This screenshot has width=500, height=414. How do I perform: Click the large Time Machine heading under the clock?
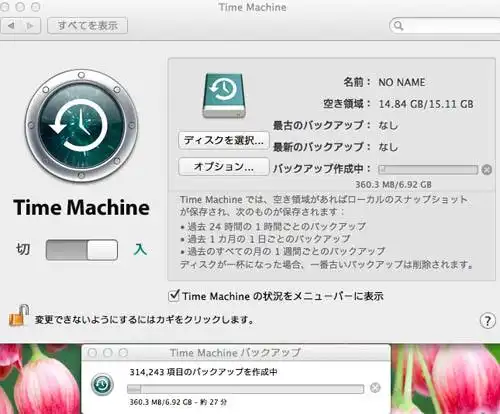[x=82, y=207]
